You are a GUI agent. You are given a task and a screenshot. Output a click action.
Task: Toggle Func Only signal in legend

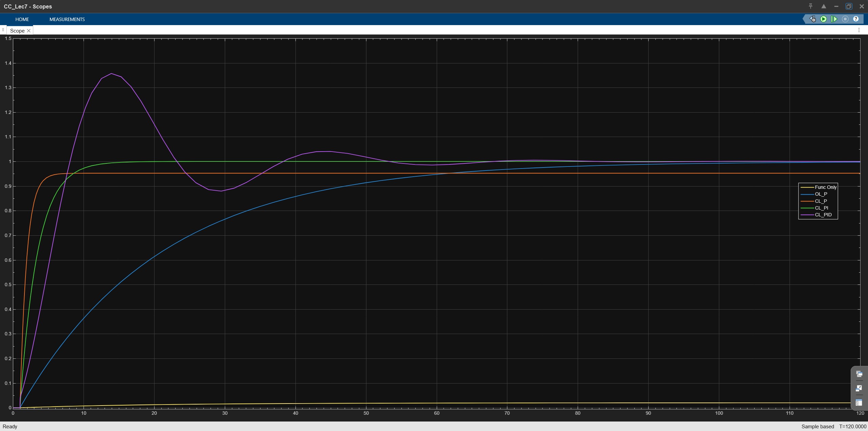click(826, 187)
